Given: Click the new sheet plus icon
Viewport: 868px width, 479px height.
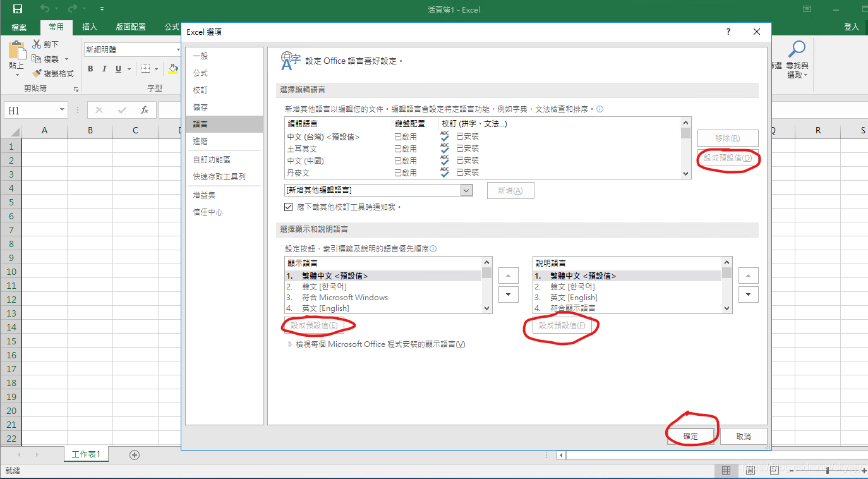Looking at the screenshot, I should pos(134,454).
